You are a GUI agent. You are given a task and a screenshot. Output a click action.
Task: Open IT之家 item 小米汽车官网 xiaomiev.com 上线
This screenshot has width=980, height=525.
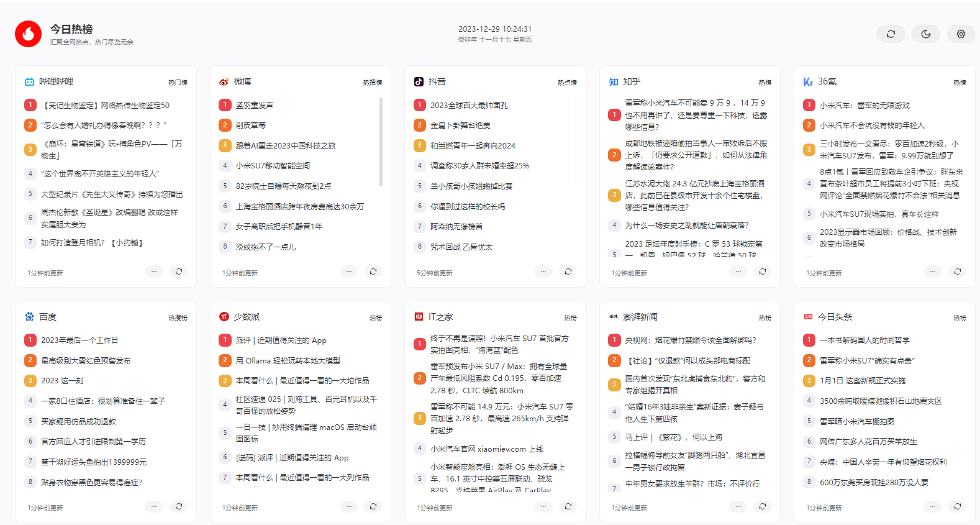487,449
